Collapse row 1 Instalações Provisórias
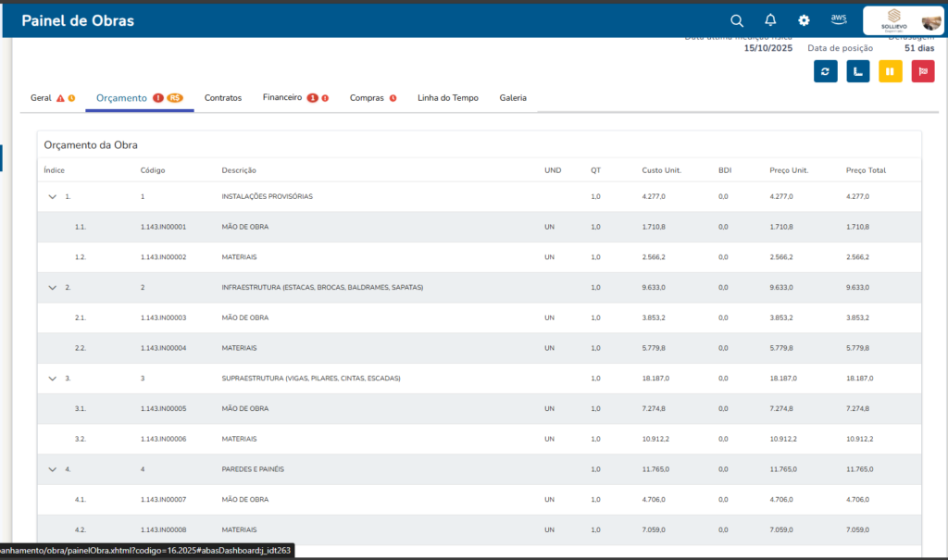 (53, 197)
